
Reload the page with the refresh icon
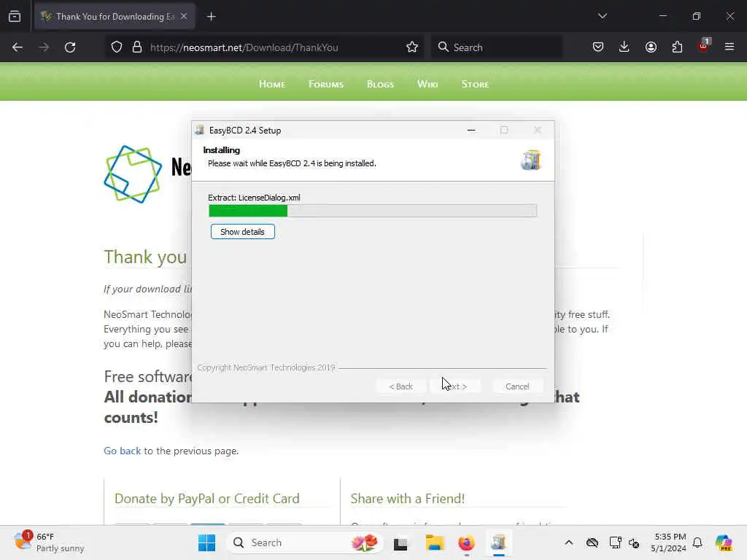[x=70, y=47]
